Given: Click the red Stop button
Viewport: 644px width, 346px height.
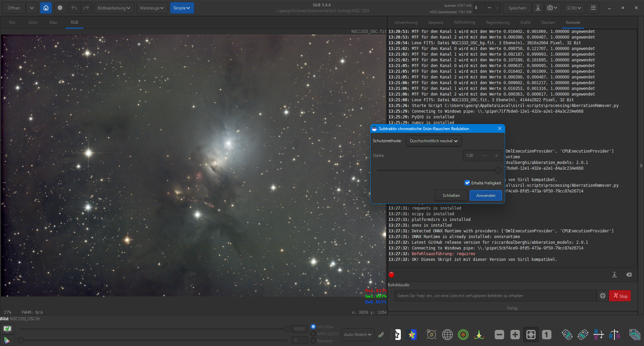Looking at the screenshot, I should pyautogui.click(x=620, y=296).
